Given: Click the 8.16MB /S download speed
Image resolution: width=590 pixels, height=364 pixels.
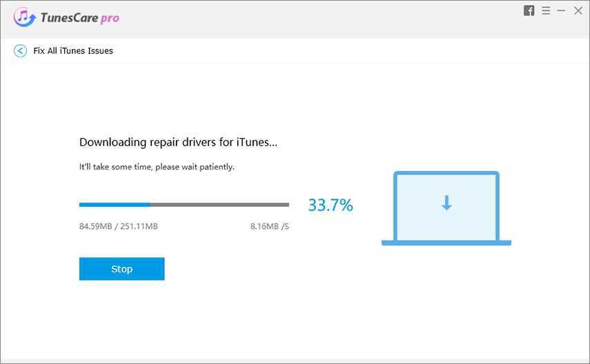Looking at the screenshot, I should pyautogui.click(x=270, y=226).
